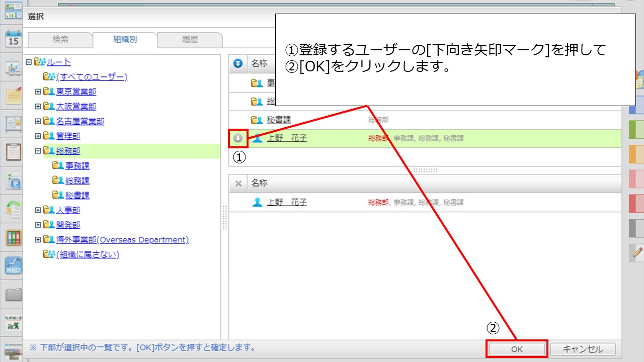Screen dimensions: 644x362
Task: Click the clipboard icon in left sidebar
Action: [13, 152]
